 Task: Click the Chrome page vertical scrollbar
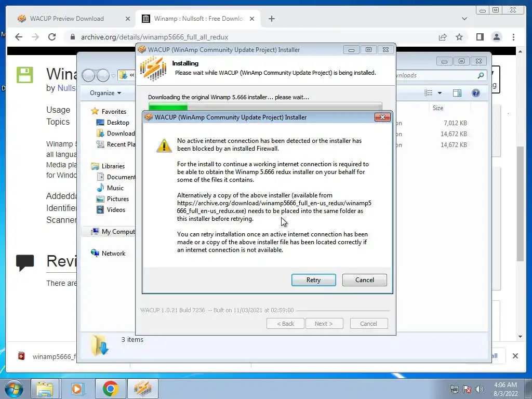coord(520,204)
